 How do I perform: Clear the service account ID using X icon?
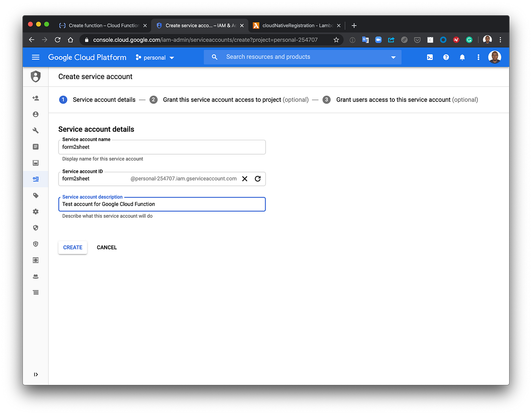coord(244,179)
